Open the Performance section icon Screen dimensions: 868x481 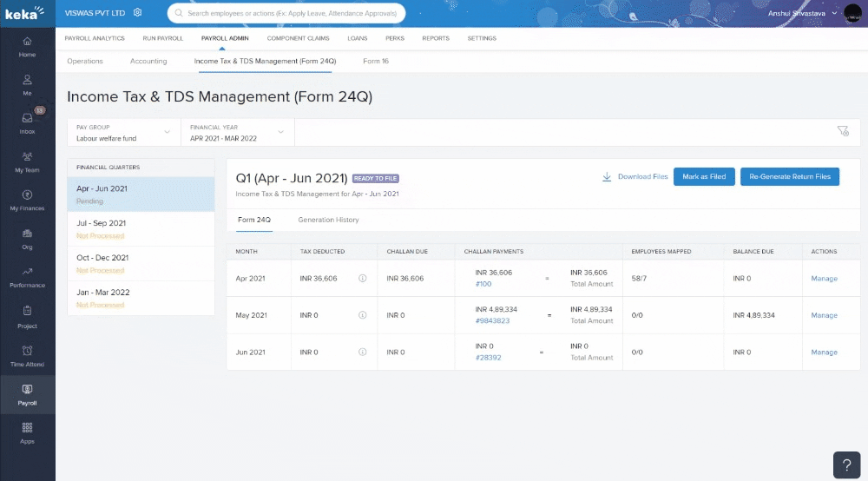click(x=28, y=272)
